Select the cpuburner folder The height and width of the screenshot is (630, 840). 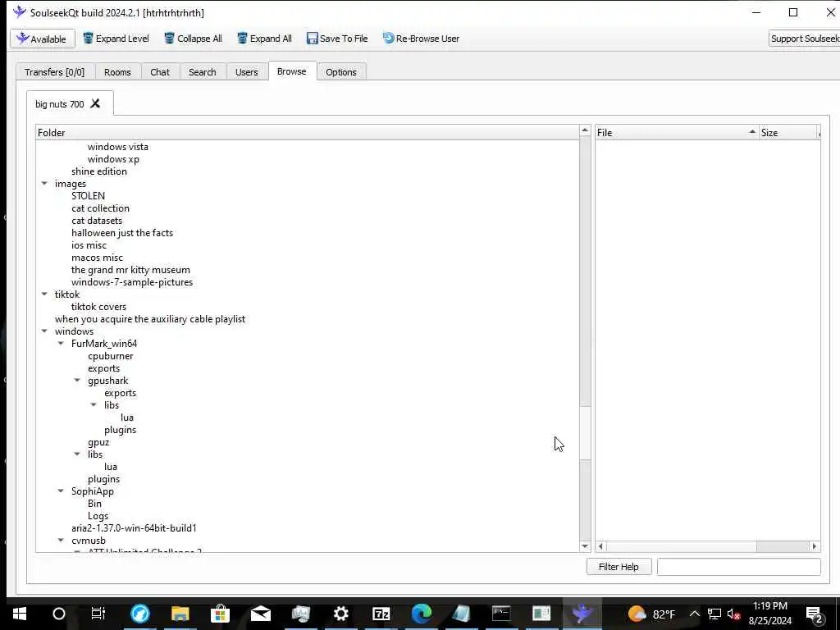(x=111, y=356)
